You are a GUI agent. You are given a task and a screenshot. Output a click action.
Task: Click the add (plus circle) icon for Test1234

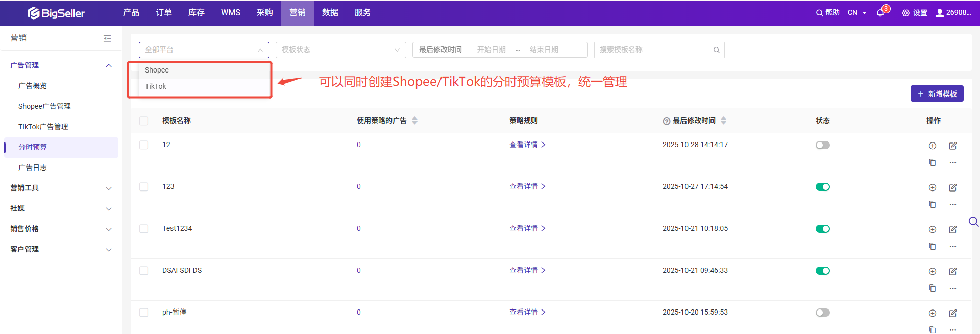coord(932,229)
